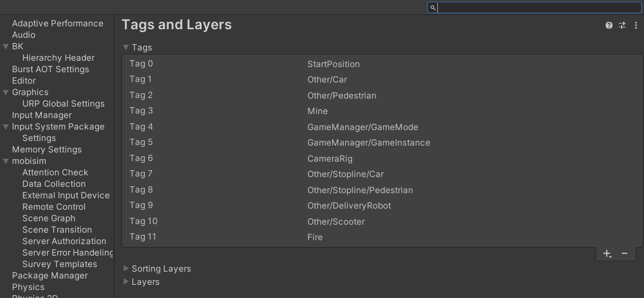Image resolution: width=644 pixels, height=298 pixels.
Task: Open Memory Settings
Action: [46, 150]
